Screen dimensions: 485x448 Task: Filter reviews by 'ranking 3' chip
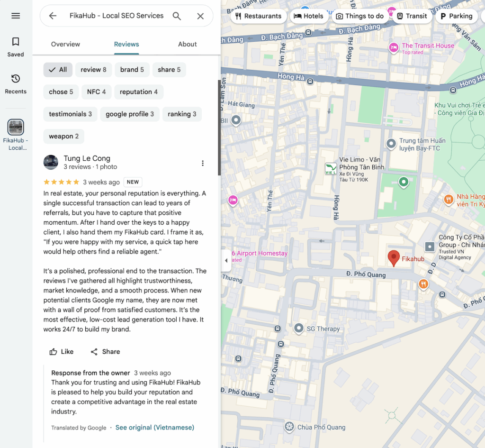pos(182,114)
